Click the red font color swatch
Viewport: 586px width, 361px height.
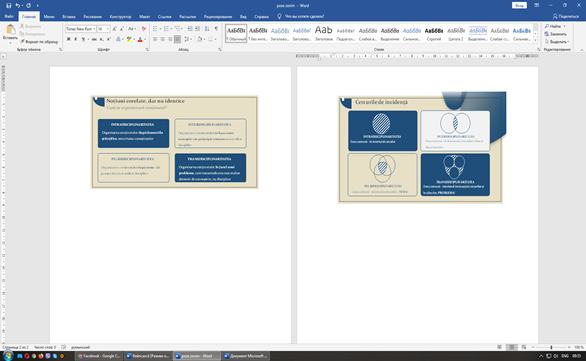(x=140, y=39)
